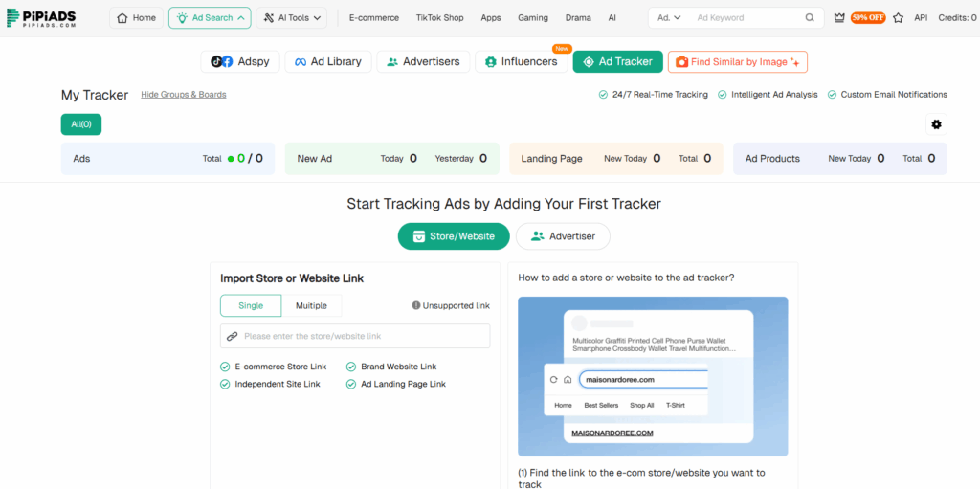
Task: Select the Ad Tracker tab
Action: (617, 62)
